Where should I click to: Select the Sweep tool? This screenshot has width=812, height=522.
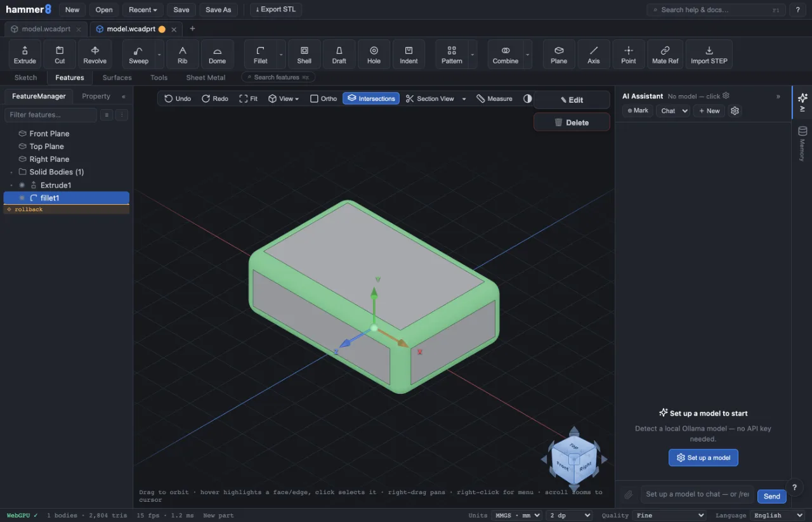click(x=138, y=55)
